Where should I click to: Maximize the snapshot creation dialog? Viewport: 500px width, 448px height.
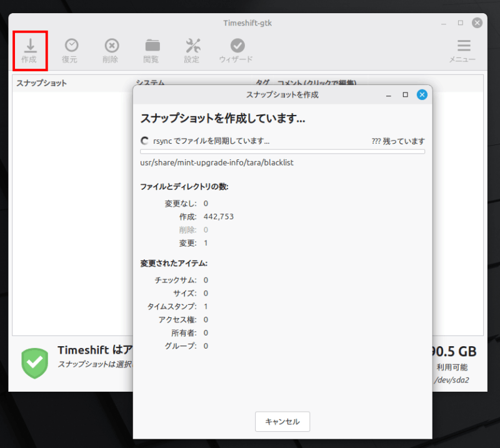[405, 95]
